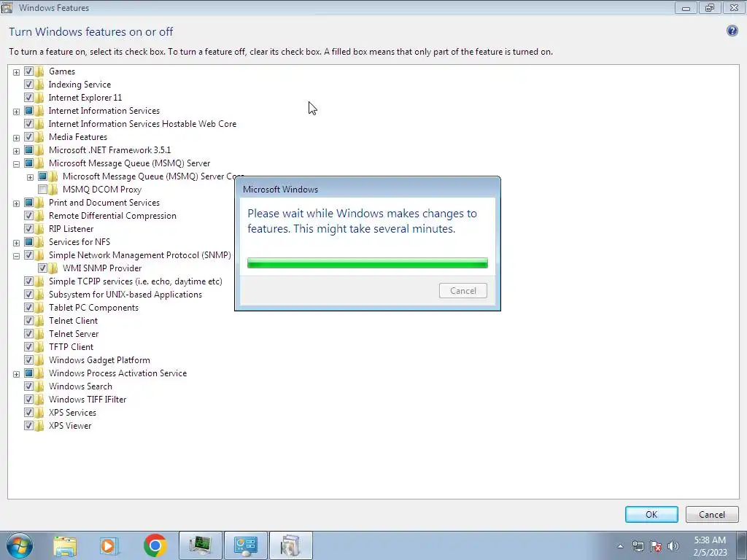This screenshot has height=560, width=747.
Task: Enable the MSMQ DCOM Proxy checkbox
Action: pos(42,190)
